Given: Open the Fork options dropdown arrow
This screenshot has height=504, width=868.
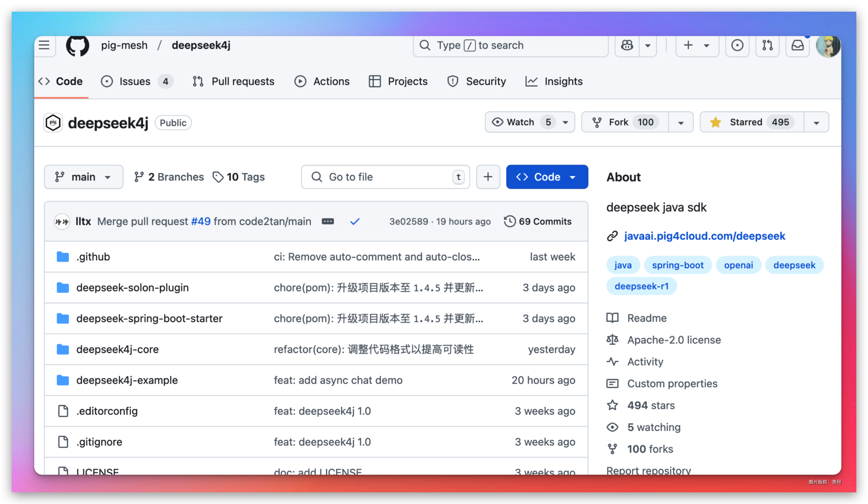Looking at the screenshot, I should pos(681,123).
